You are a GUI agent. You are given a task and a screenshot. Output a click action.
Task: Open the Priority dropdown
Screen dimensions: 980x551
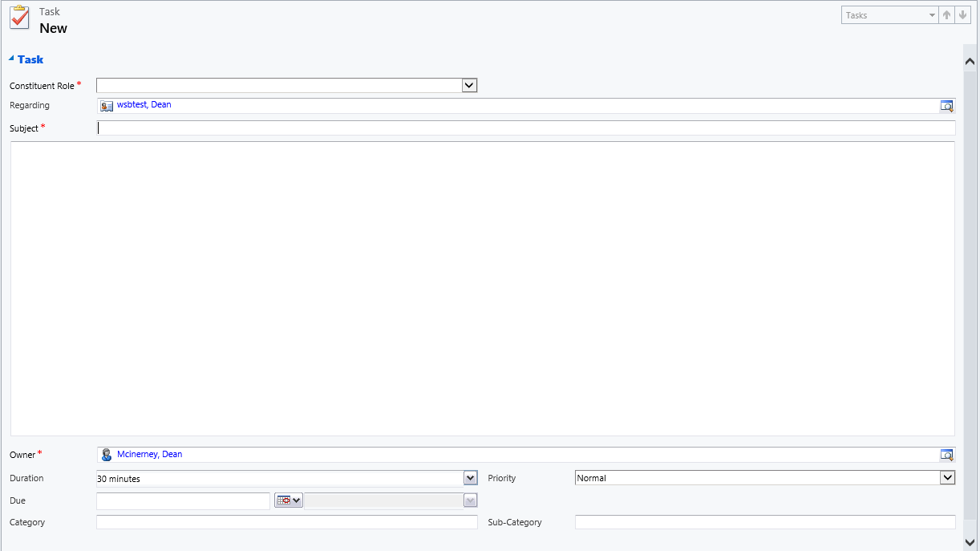[x=948, y=478]
